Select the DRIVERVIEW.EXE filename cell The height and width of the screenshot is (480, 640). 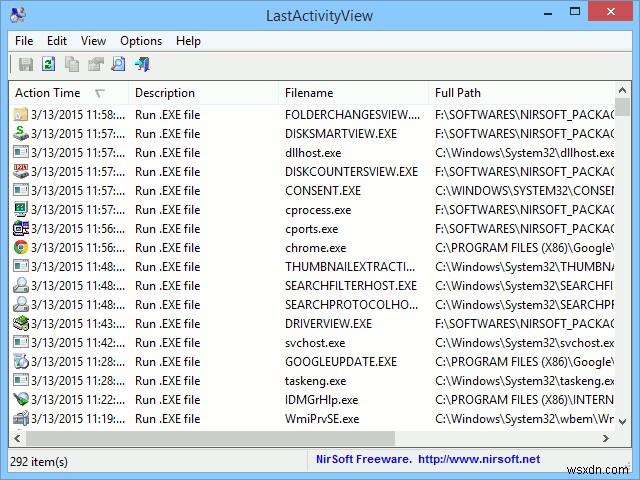coord(329,324)
